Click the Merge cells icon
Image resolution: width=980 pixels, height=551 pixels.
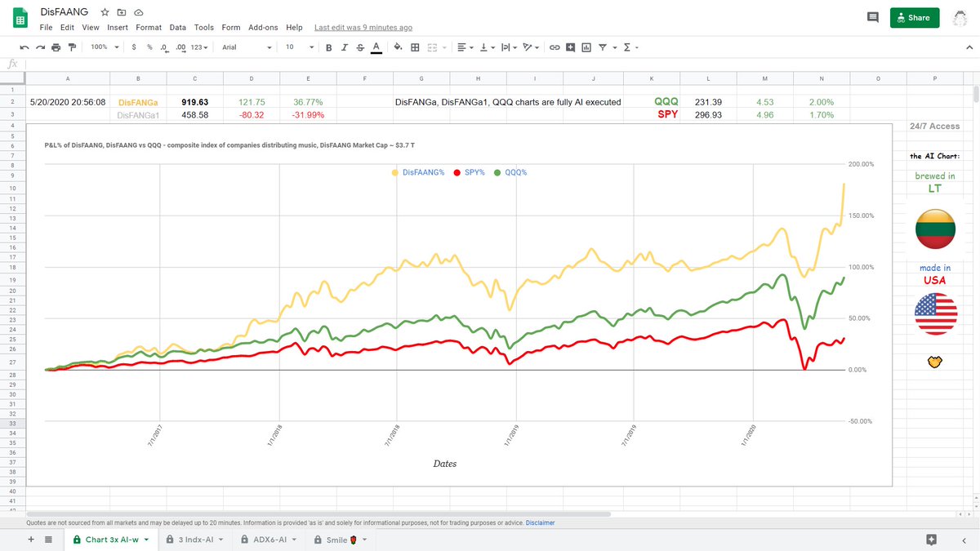(x=432, y=47)
